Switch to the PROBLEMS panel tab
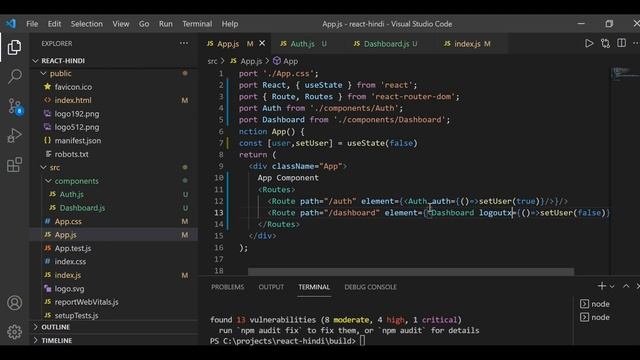This screenshot has height=360, width=640. point(227,287)
